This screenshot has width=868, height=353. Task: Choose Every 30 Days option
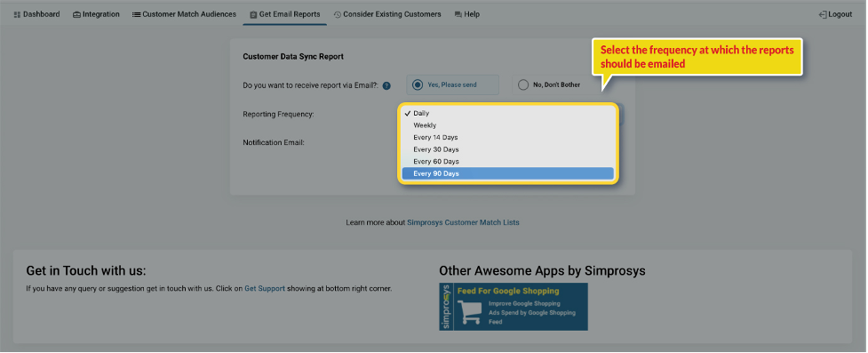coord(507,149)
